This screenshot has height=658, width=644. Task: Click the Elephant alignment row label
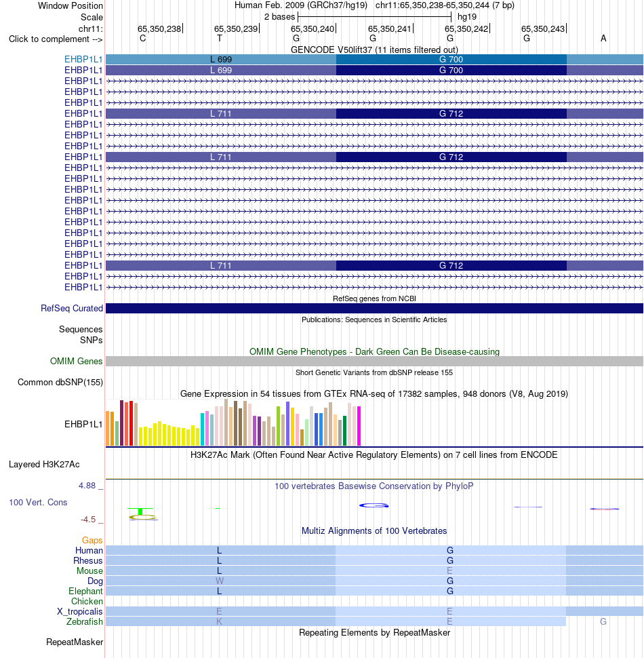85,592
